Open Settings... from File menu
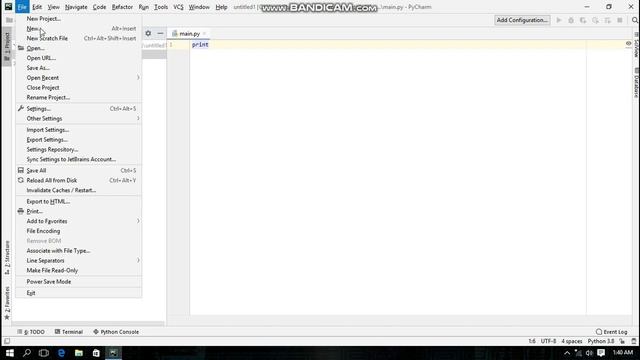640x360 pixels. point(79,109)
